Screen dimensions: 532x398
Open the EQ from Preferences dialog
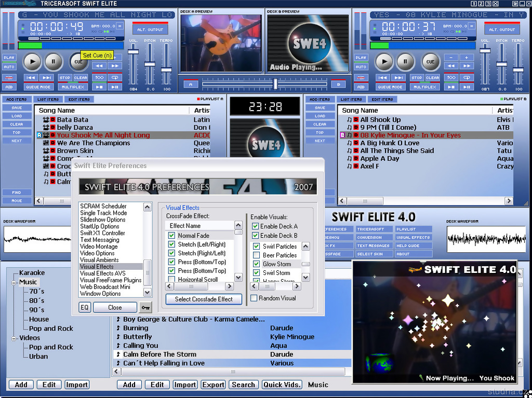(85, 308)
